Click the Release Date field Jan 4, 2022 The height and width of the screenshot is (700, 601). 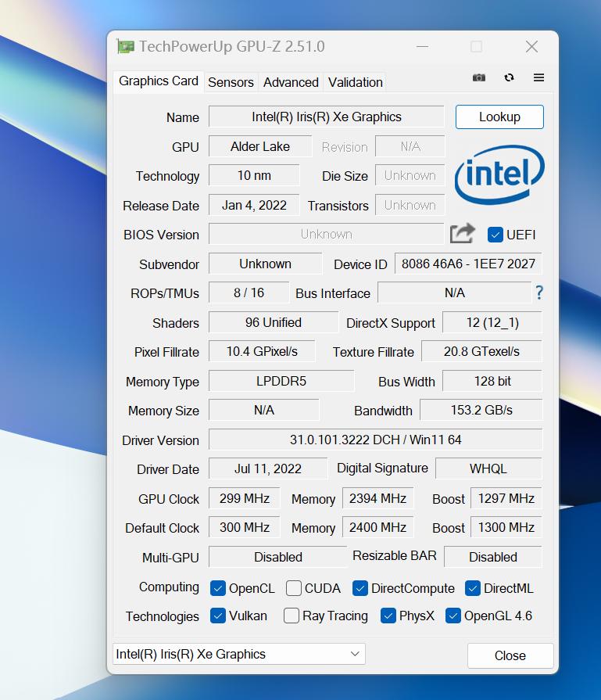[x=254, y=206]
